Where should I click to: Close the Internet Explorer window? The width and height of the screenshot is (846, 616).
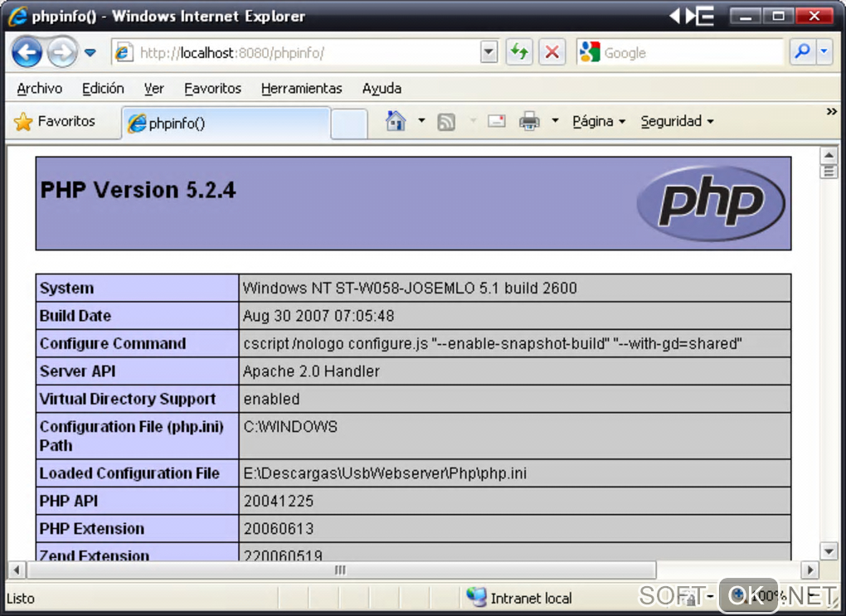814,17
